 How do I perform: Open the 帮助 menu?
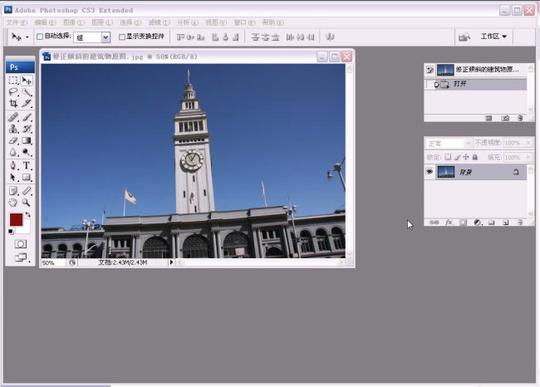tap(273, 23)
